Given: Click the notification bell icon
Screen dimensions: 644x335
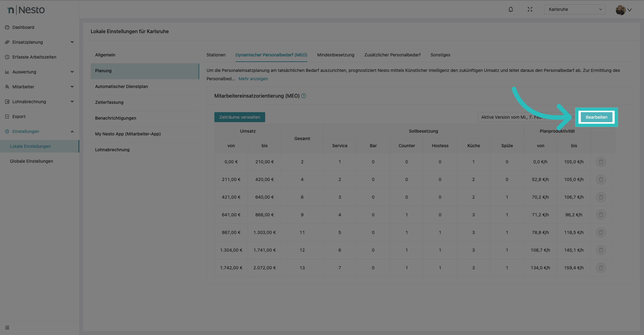Looking at the screenshot, I should pos(511,9).
